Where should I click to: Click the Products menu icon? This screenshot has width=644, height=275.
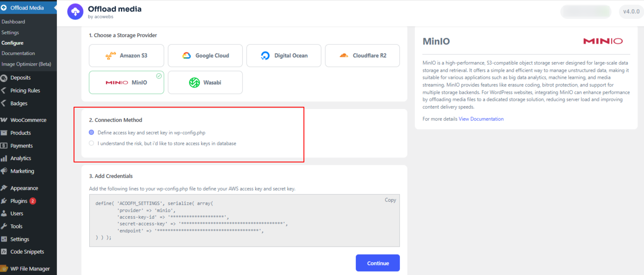click(4, 133)
